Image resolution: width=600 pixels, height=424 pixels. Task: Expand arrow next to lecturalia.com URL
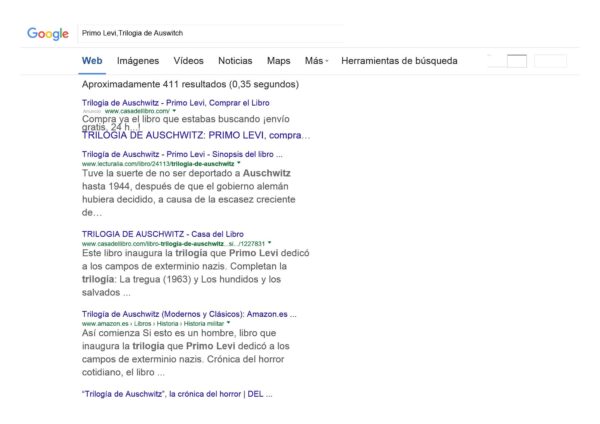[x=239, y=163]
